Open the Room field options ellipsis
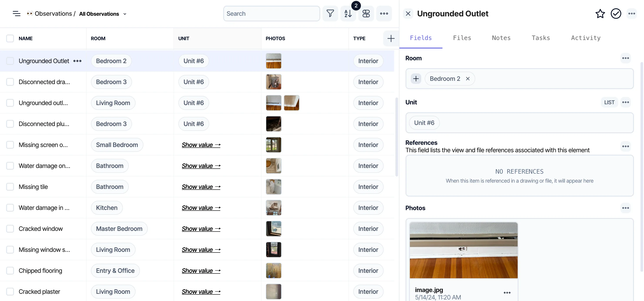Image resolution: width=644 pixels, height=301 pixels. point(626,58)
